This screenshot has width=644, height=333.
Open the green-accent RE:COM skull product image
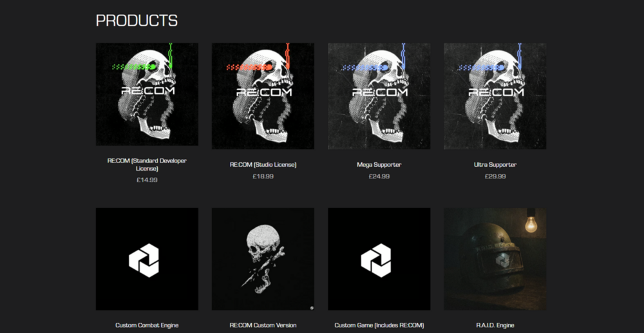[147, 95]
